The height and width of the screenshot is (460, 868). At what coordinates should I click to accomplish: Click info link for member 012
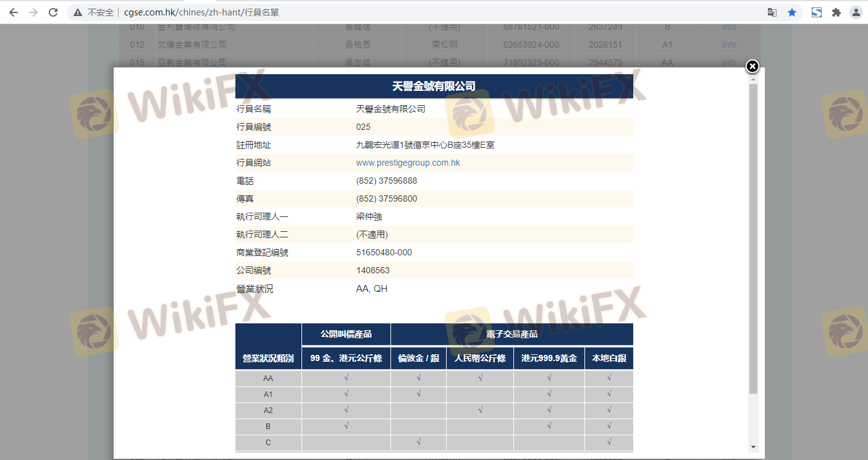pyautogui.click(x=729, y=45)
